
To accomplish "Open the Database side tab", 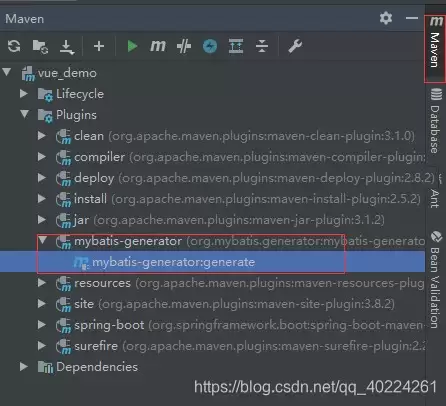I will (x=435, y=121).
